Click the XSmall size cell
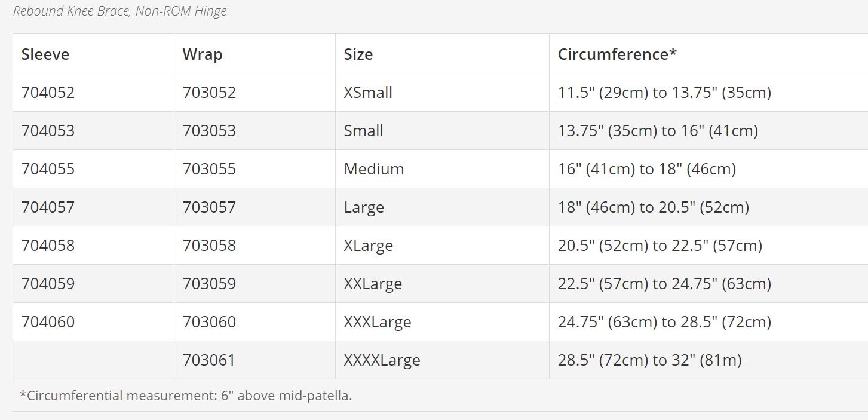Viewport: 868px width, 420px height. [x=368, y=93]
